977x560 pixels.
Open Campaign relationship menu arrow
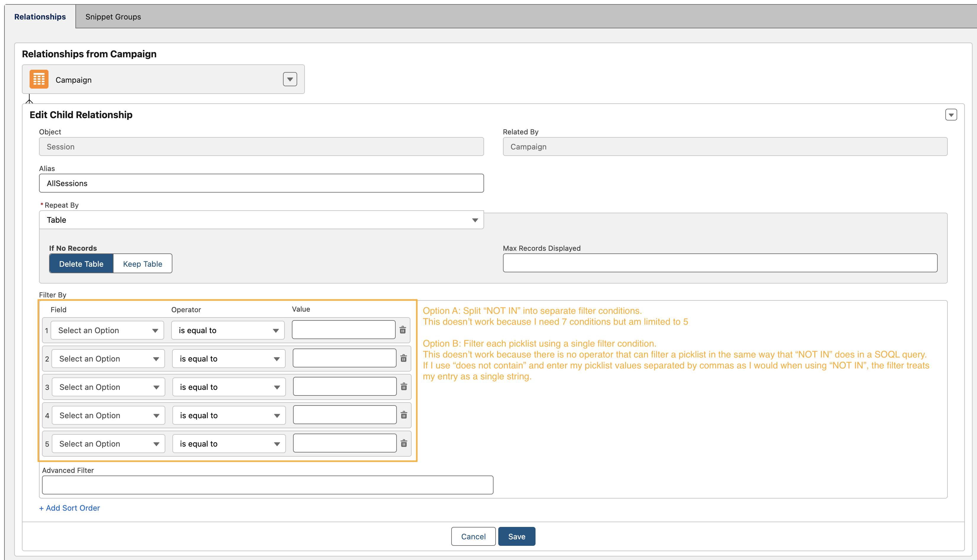coord(290,79)
